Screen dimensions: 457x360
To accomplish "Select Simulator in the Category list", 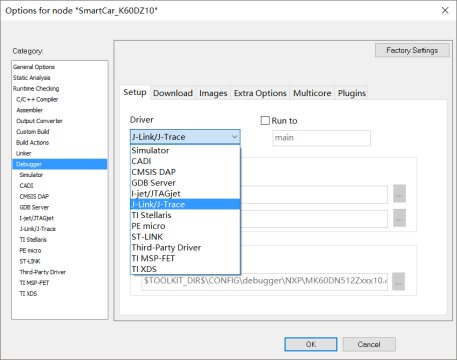I will coord(31,175).
